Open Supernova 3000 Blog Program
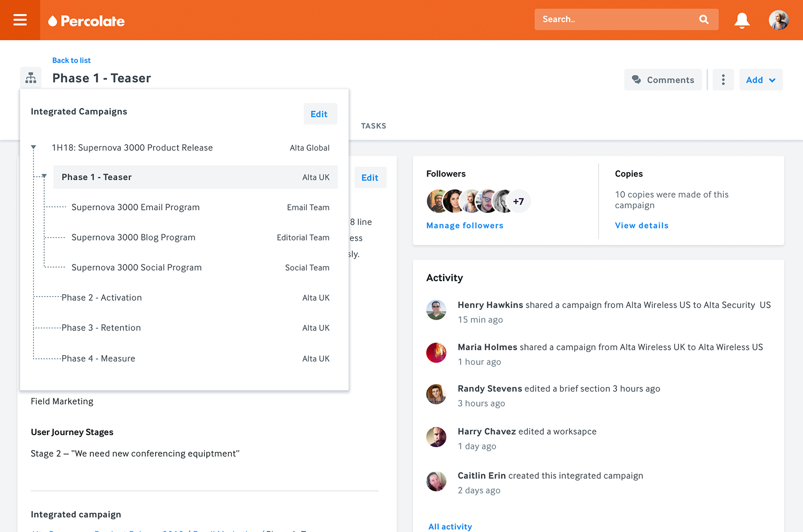 133,237
